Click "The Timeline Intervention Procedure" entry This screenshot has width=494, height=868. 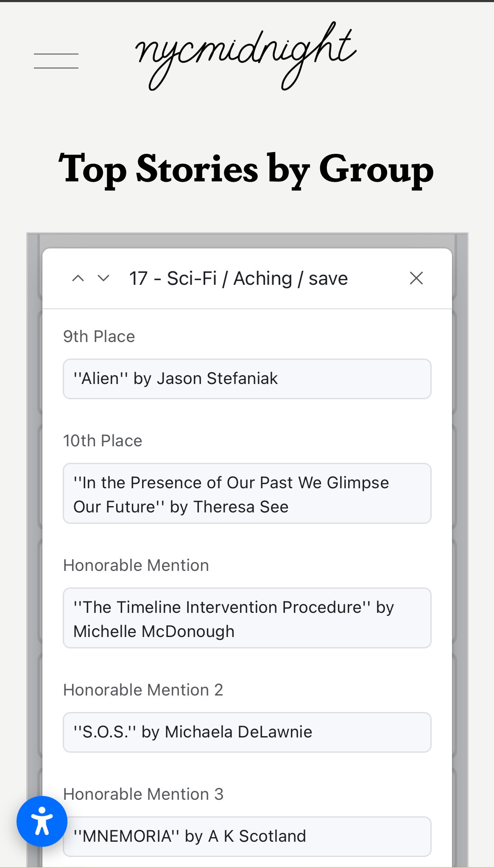point(247,618)
